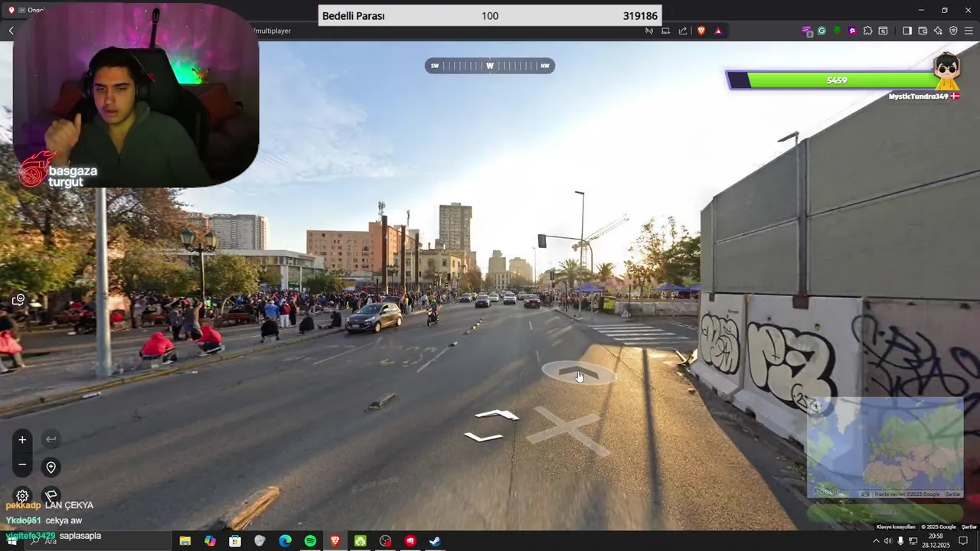Click the compass heading bar
Image resolution: width=980 pixels, height=551 pixels.
tap(490, 66)
